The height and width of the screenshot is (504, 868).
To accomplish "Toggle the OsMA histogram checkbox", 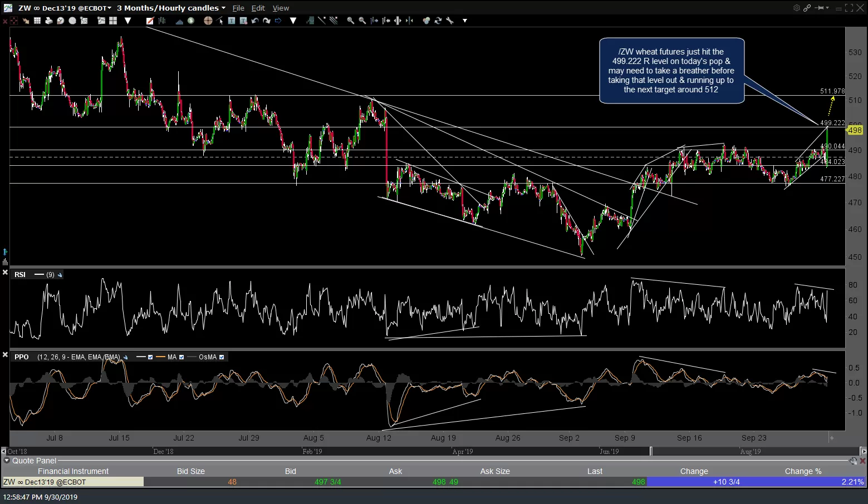I will coord(222,357).
